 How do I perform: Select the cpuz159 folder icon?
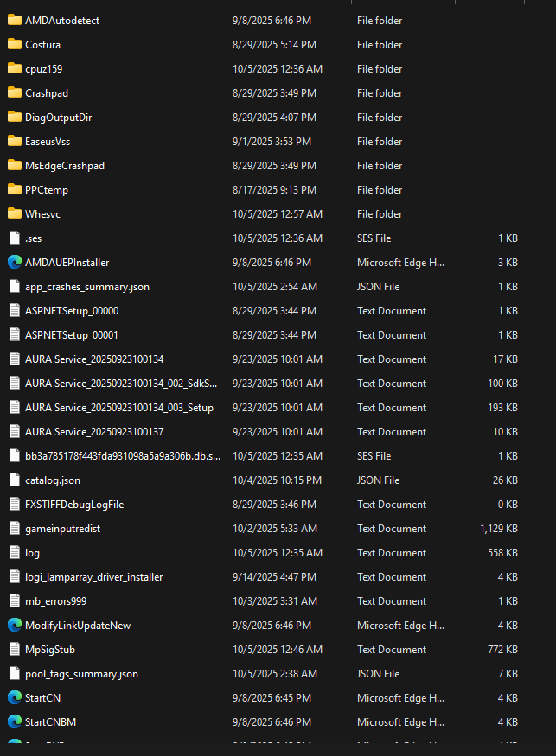(15, 68)
